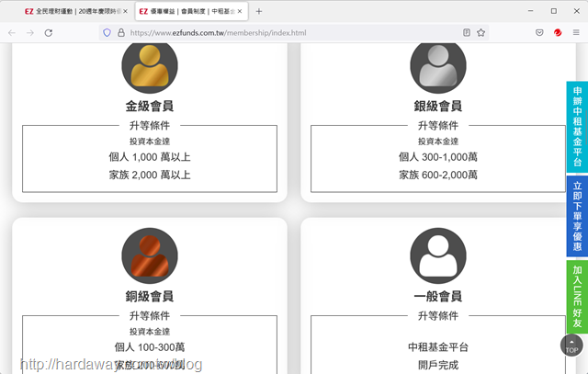Image resolution: width=588 pixels, height=374 pixels.
Task: Click the text 個人 300-1,000萬
Action: click(x=438, y=157)
